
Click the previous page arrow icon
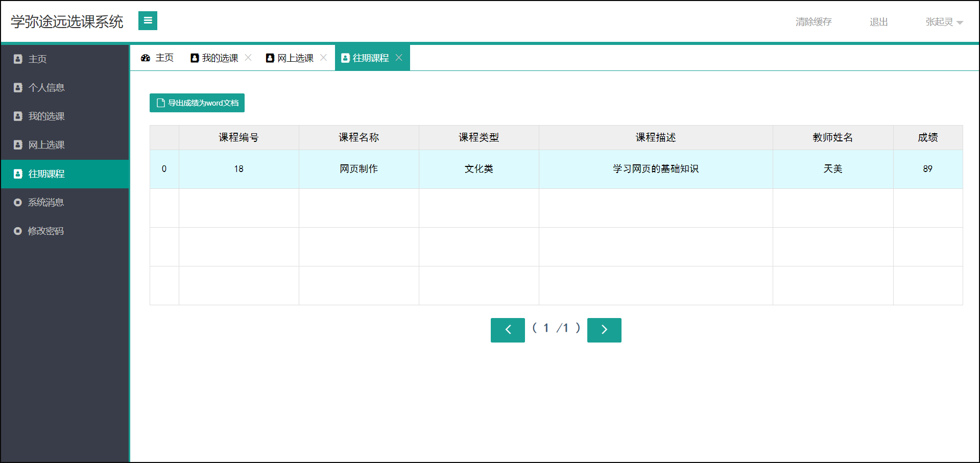507,330
